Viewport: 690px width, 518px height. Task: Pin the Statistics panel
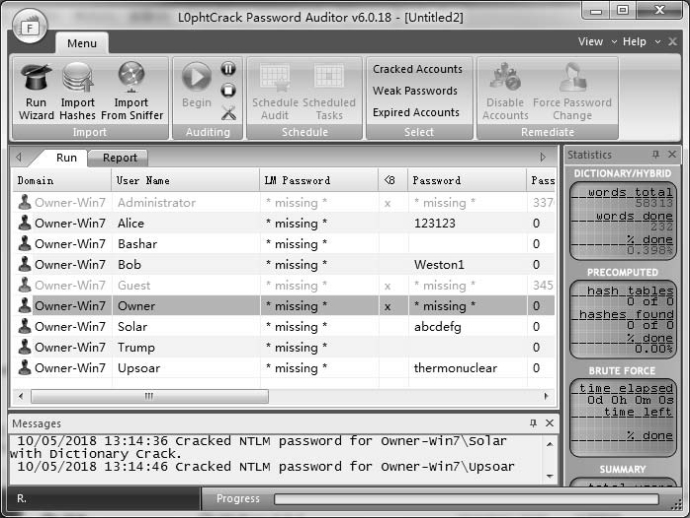point(656,154)
